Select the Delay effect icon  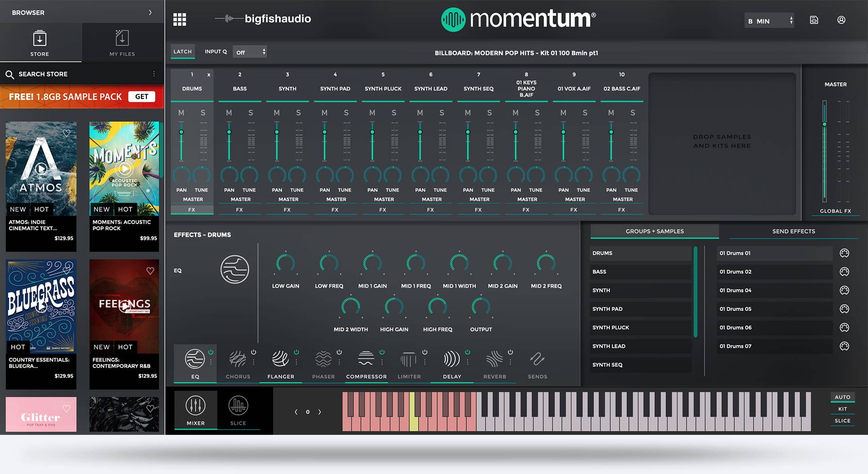tap(452, 359)
